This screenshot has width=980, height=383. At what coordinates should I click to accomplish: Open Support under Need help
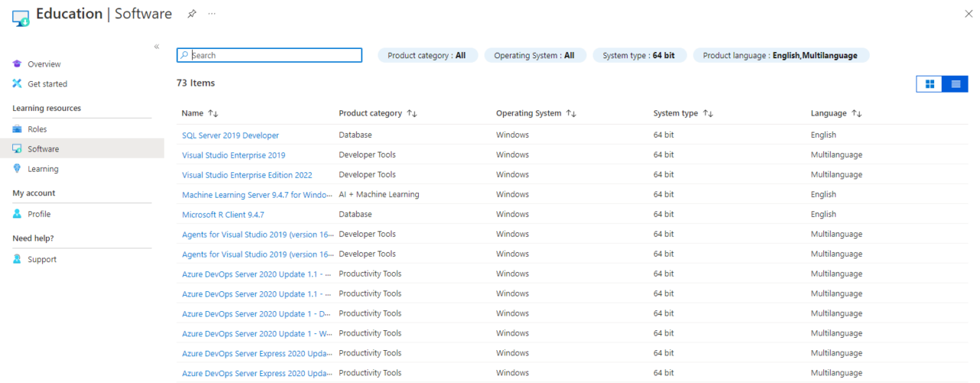point(42,260)
